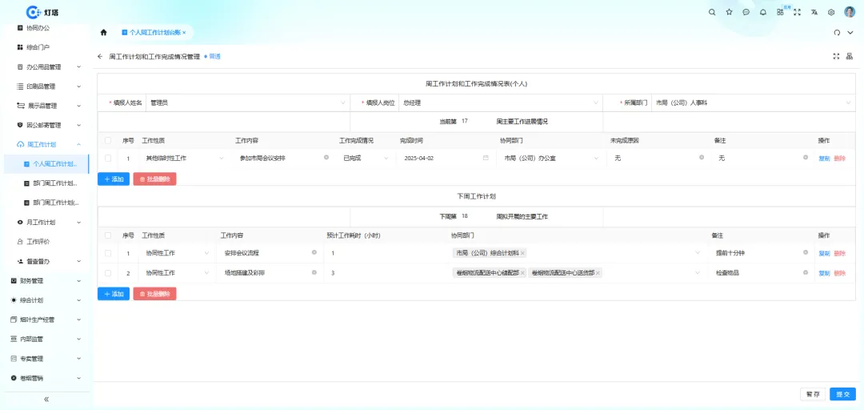This screenshot has height=410, width=864.
Task: Click 删除 in the 场地搭建及彩排 row
Action: click(x=840, y=273)
